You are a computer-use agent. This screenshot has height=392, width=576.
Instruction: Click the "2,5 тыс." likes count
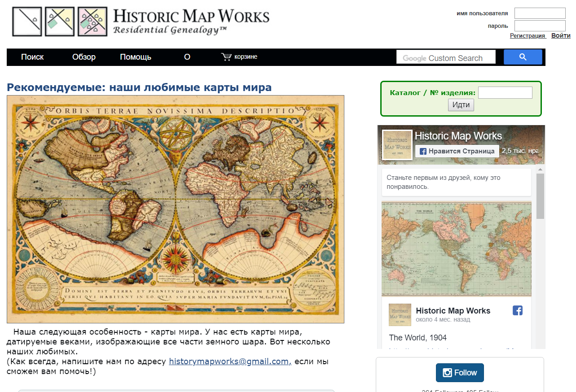pyautogui.click(x=519, y=151)
